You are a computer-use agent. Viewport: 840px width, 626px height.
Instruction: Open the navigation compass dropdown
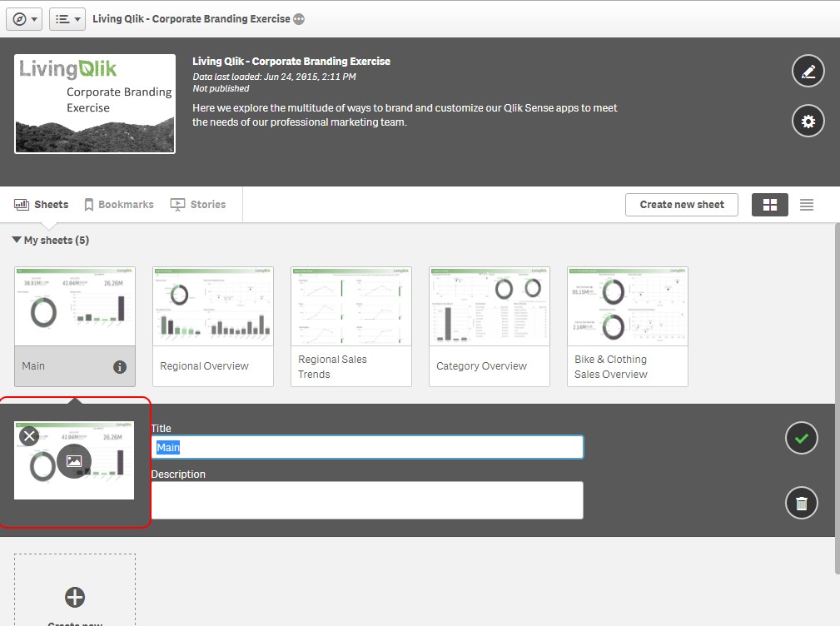tap(24, 18)
